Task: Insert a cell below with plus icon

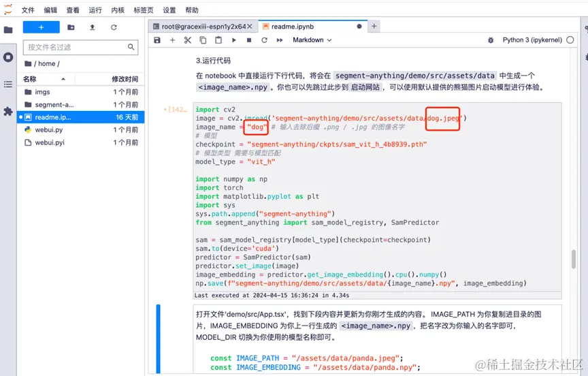Action: click(x=172, y=40)
